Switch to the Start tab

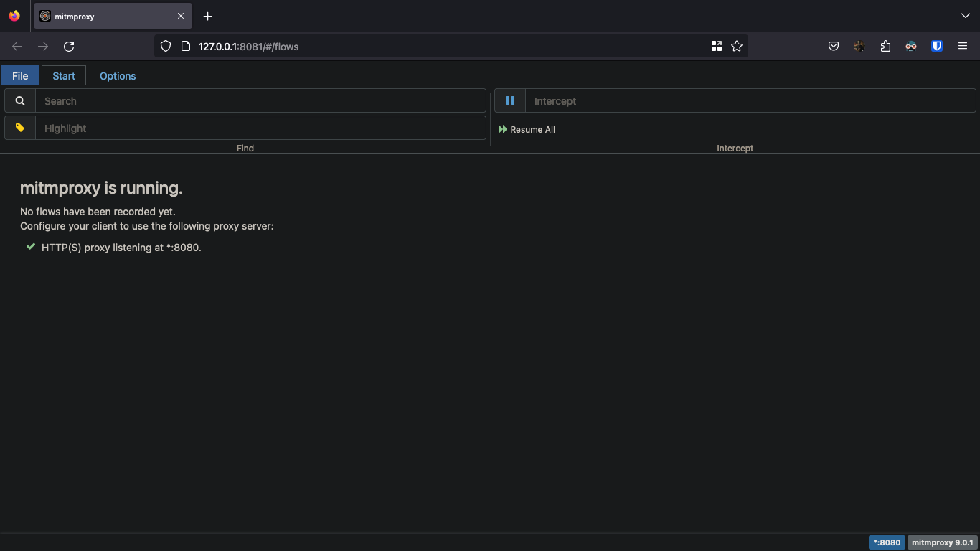coord(64,75)
